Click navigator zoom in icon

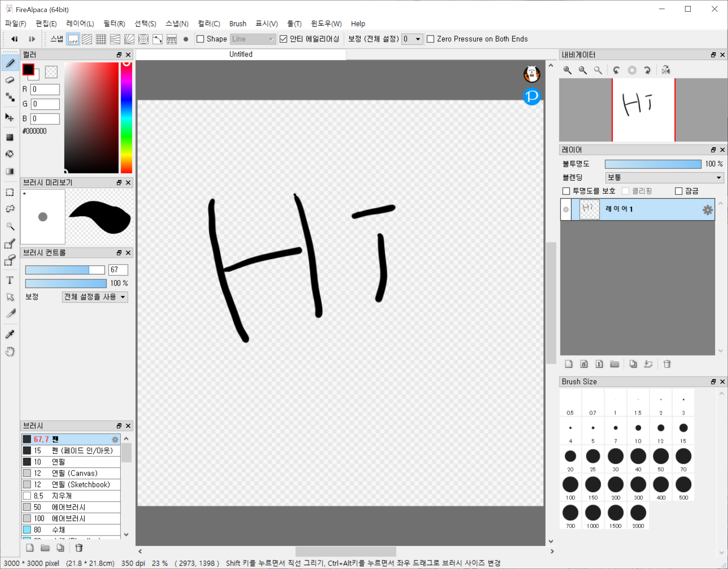567,70
